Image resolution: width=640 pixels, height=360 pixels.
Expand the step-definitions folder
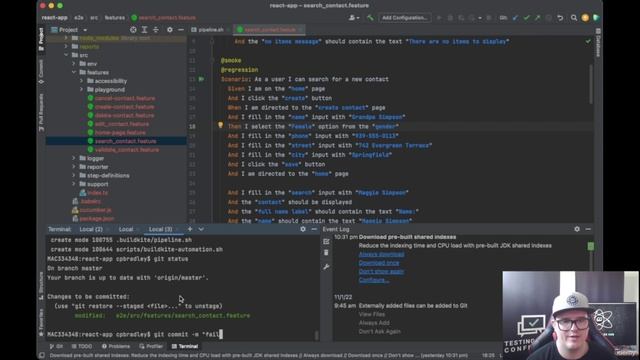74,175
